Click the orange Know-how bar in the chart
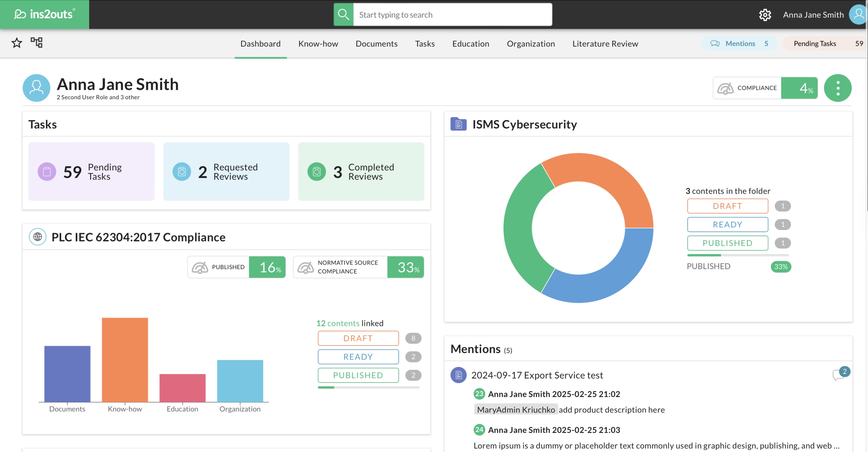868x452 pixels. pyautogui.click(x=125, y=359)
